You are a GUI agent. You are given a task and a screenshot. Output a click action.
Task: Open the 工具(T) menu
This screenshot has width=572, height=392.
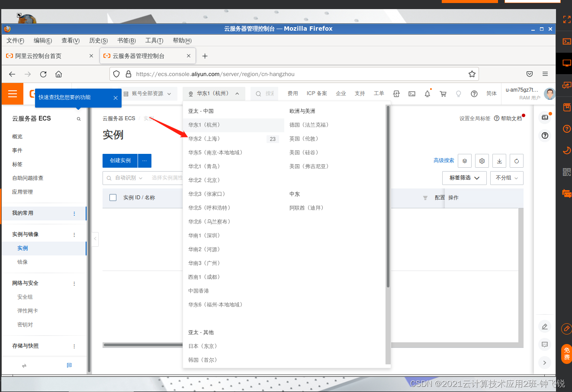[154, 40]
